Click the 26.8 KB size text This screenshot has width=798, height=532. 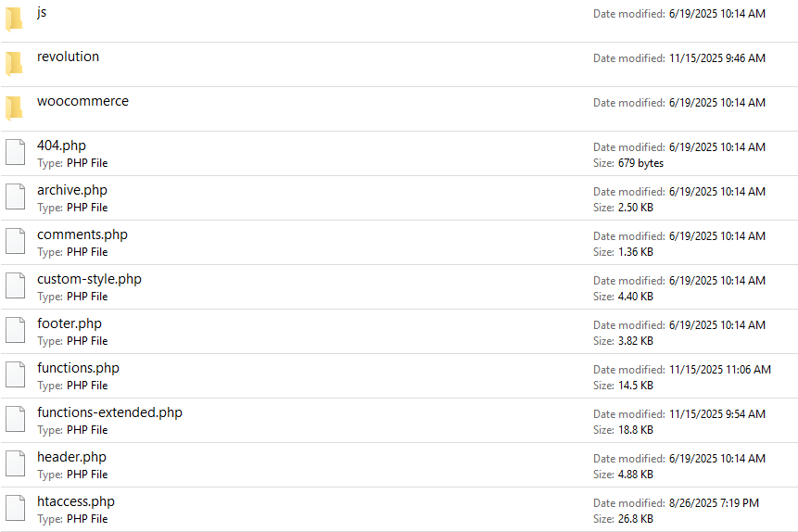tap(636, 519)
